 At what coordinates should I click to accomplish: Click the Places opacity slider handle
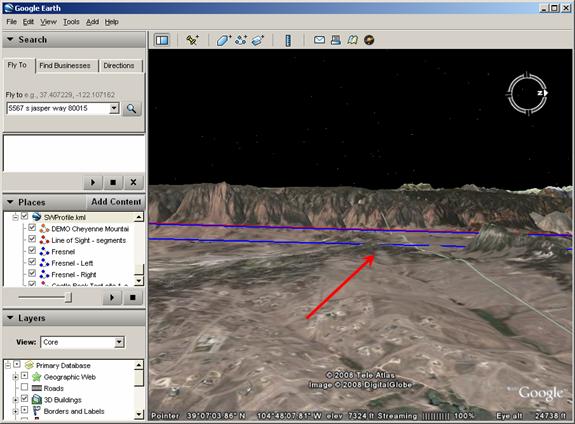click(68, 297)
